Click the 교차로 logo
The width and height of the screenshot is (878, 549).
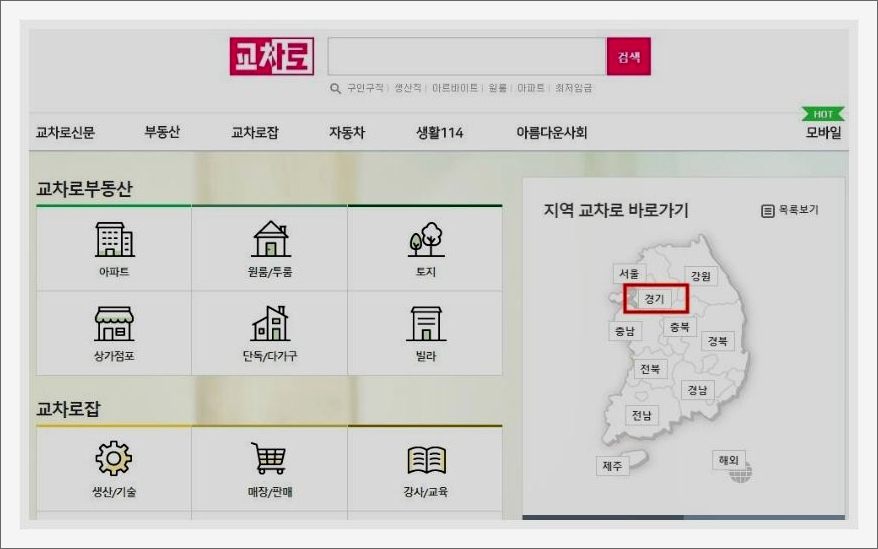click(x=272, y=56)
